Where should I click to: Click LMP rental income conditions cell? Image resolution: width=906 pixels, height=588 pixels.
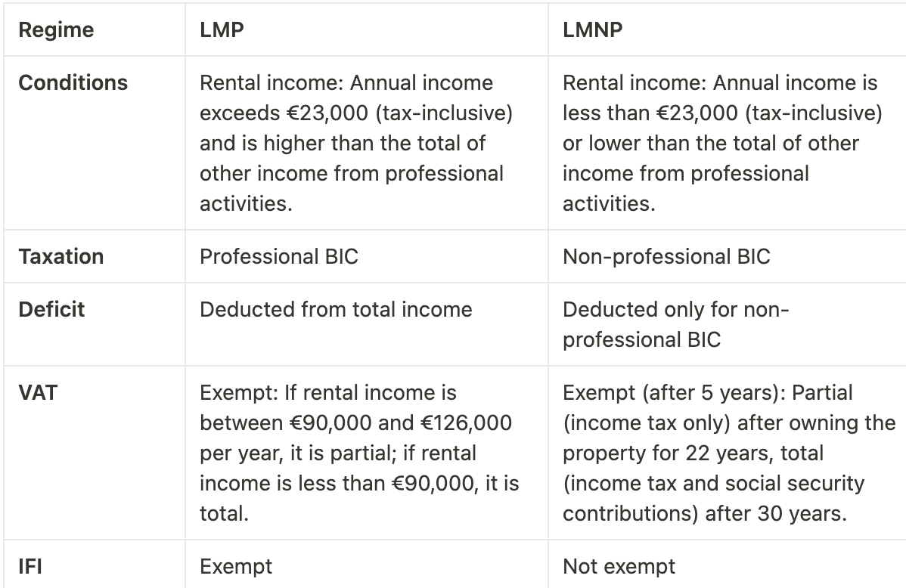366,143
